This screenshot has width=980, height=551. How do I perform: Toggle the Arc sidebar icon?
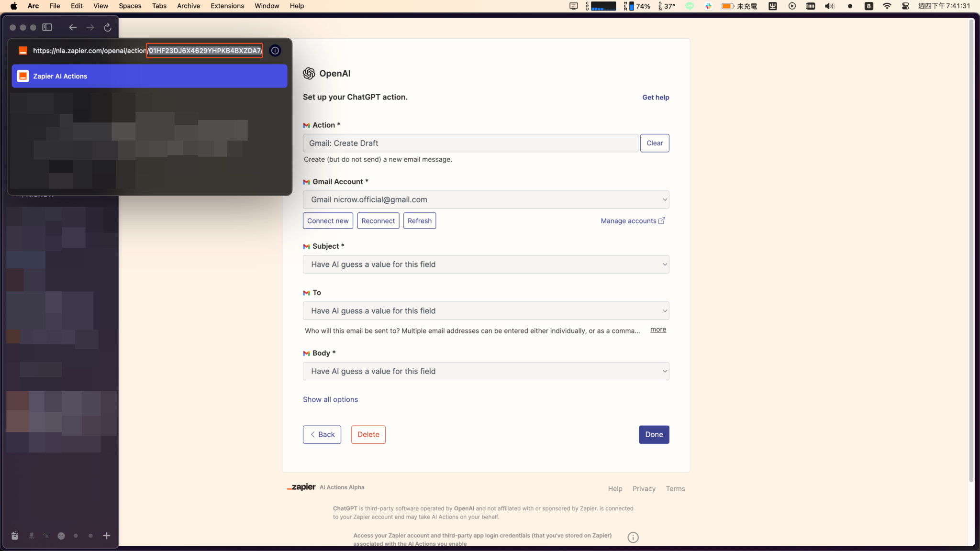click(47, 27)
